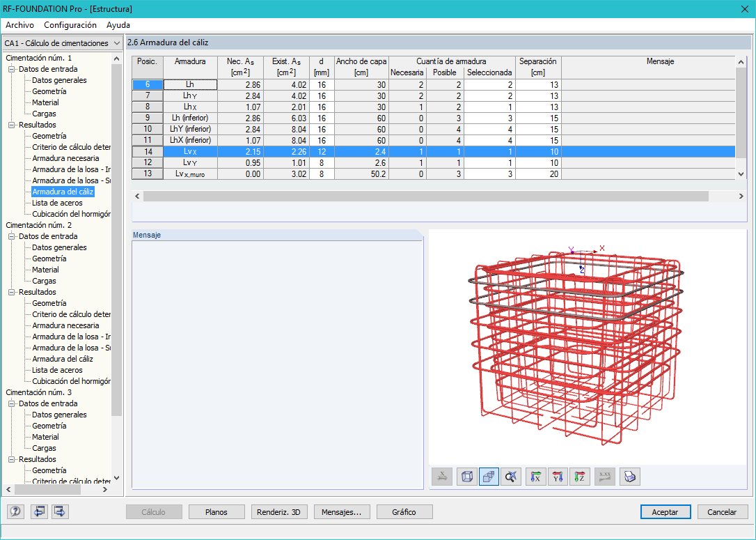
Task: Open the Archivo menu
Action: point(19,25)
